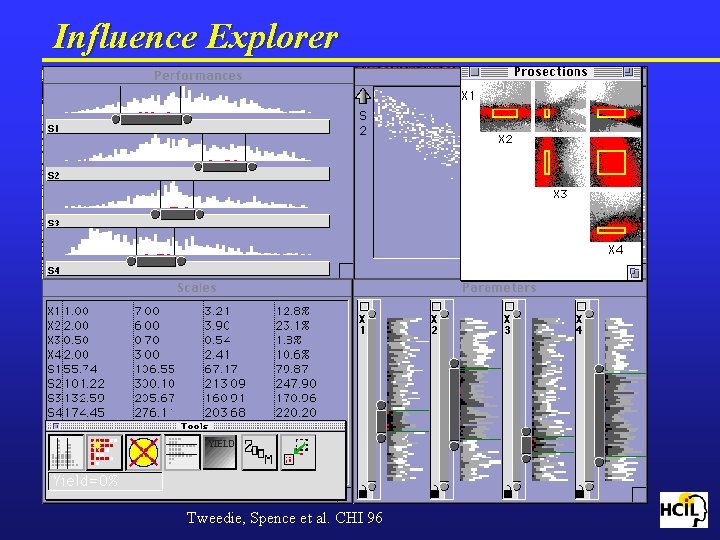Click the dark range bar on S1 slider
The image size is (720, 540).
pos(152,120)
